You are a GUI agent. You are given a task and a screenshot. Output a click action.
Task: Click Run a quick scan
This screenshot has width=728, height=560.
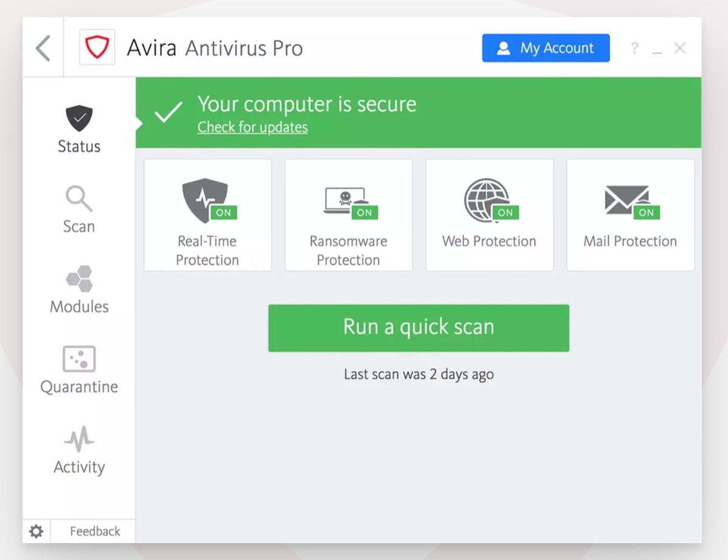pyautogui.click(x=418, y=328)
